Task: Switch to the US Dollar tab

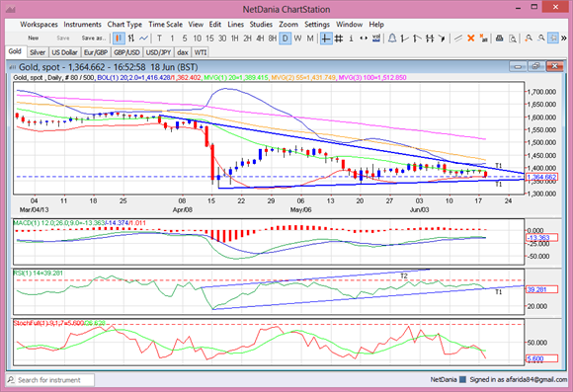Action: pos(64,52)
